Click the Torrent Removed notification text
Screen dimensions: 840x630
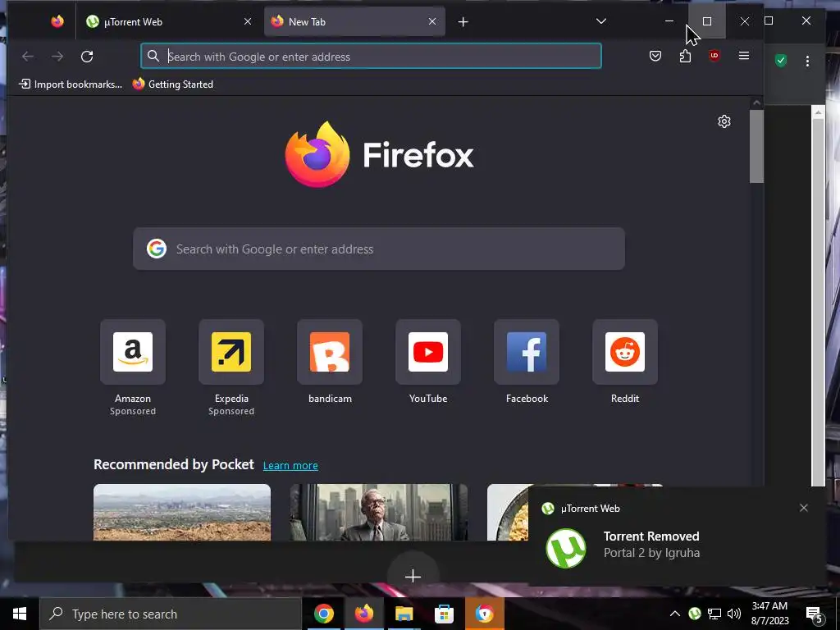pos(651,536)
